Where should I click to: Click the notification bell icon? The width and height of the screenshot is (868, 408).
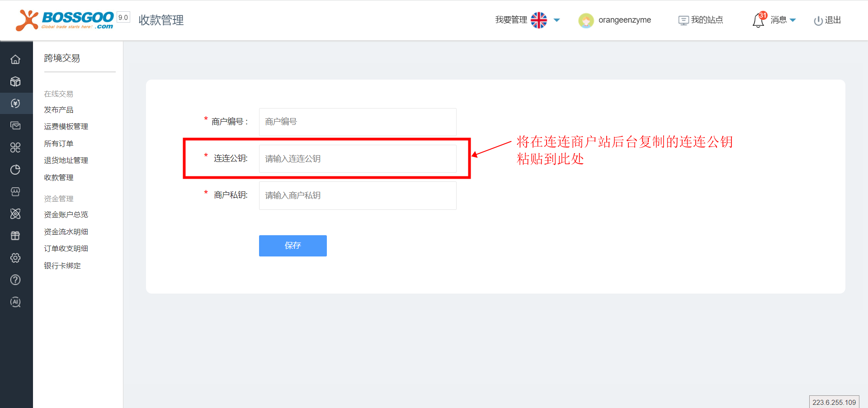759,20
